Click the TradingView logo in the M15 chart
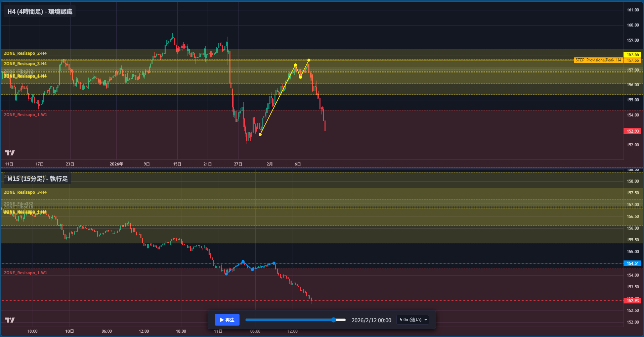644x337 pixels. click(10, 320)
